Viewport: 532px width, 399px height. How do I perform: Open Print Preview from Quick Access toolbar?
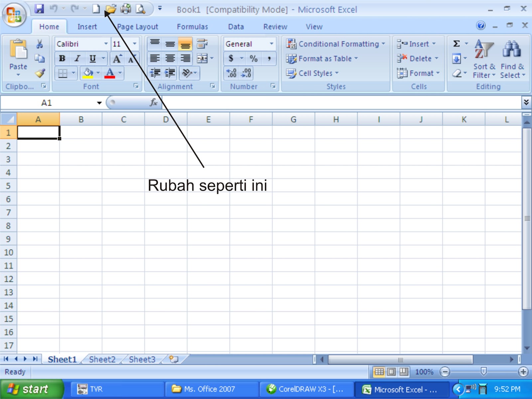(141, 9)
